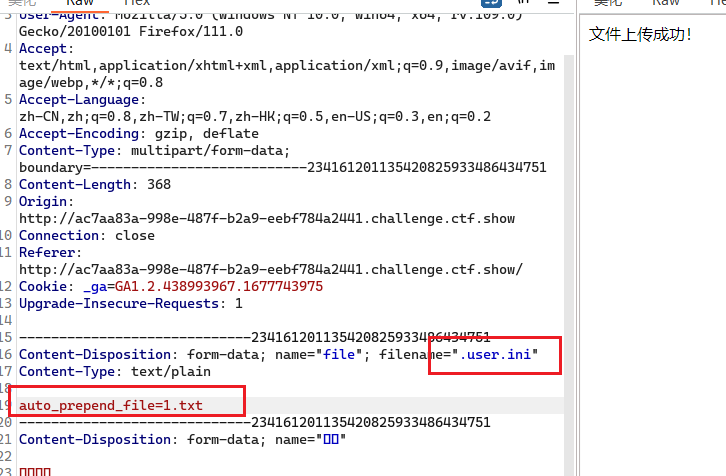Click the request editor vertical scrollbar
Image resolution: width=726 pixels, height=476 pixels.
pos(569,264)
